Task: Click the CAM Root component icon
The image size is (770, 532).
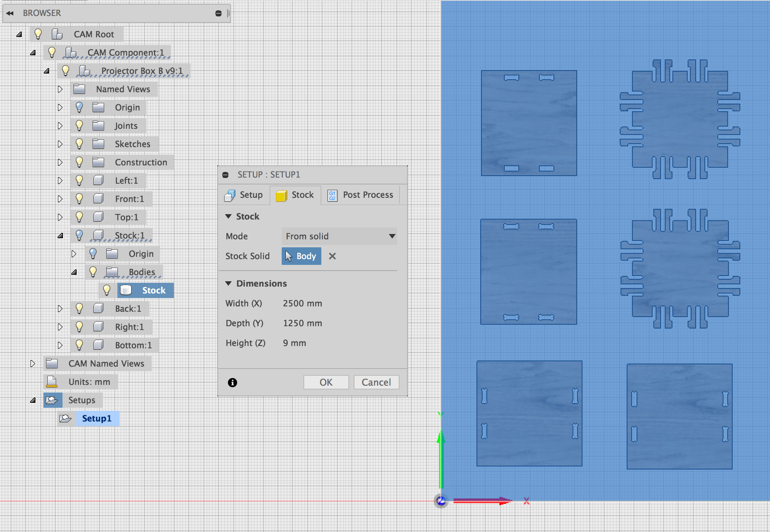Action: [x=57, y=34]
